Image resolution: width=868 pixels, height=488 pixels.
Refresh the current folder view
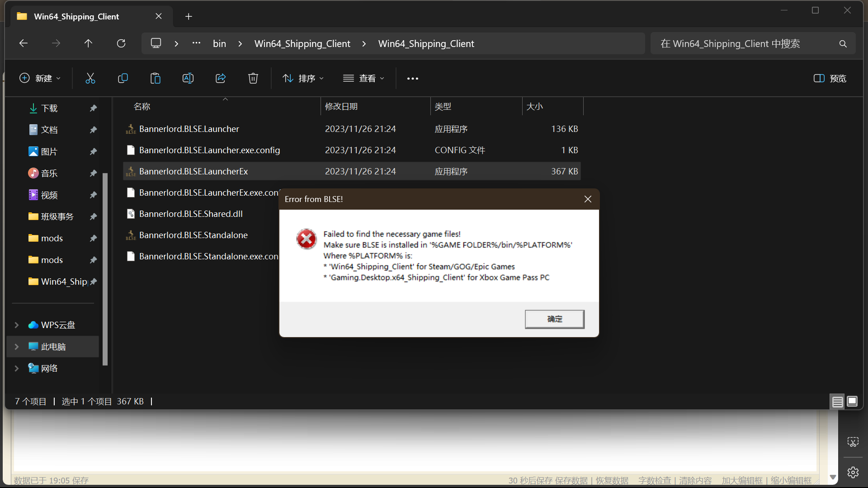click(121, 43)
